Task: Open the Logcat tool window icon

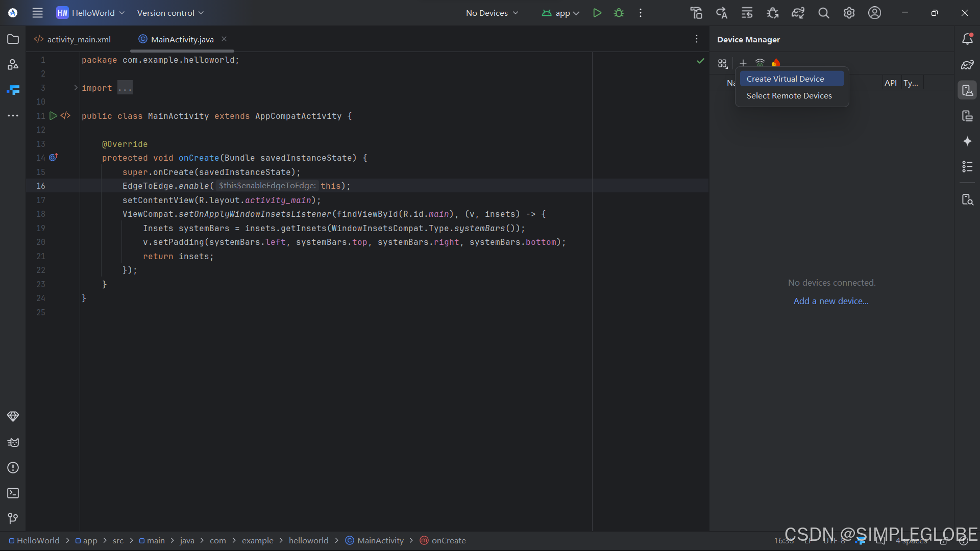Action: point(13,442)
